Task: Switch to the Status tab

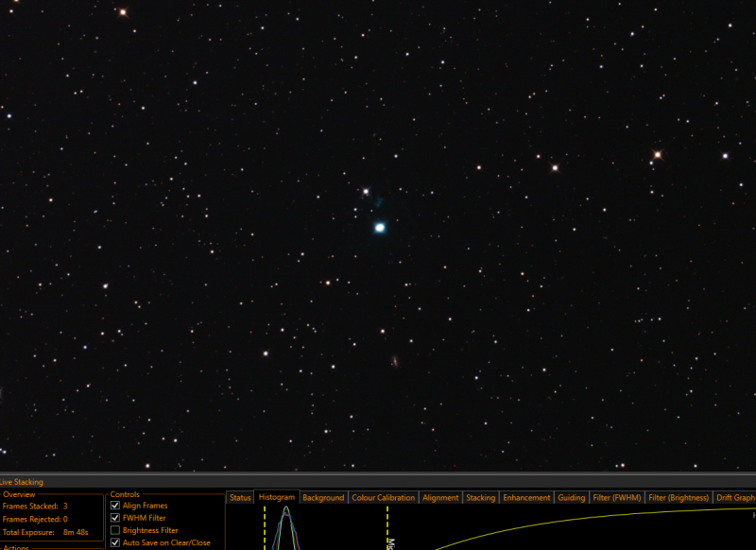Action: 240,497
